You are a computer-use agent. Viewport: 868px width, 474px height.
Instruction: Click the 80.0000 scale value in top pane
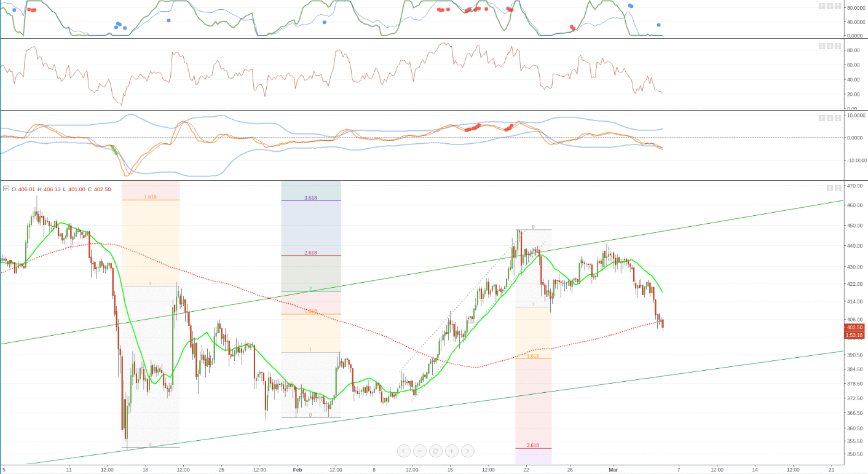tap(855, 8)
